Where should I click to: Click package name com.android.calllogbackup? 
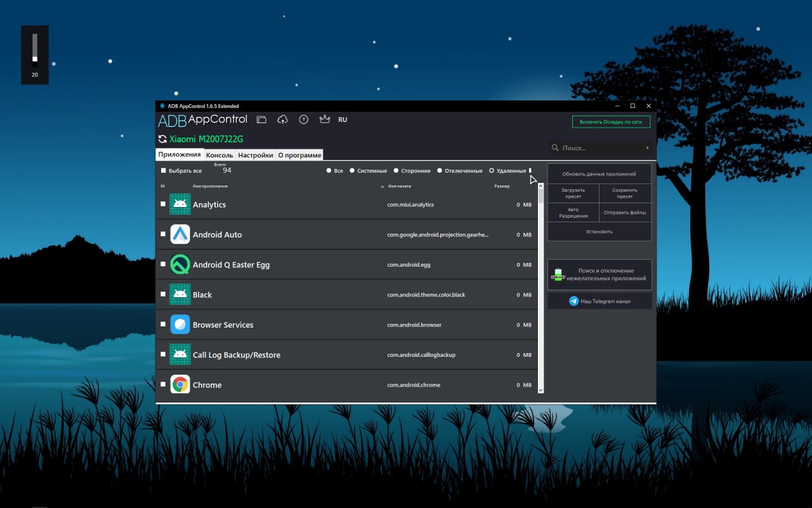(421, 355)
